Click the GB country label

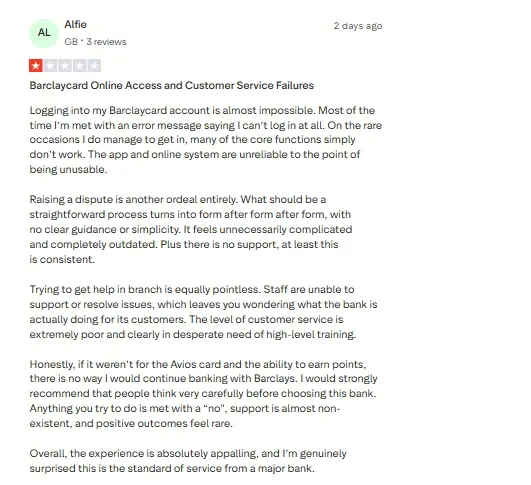point(71,42)
